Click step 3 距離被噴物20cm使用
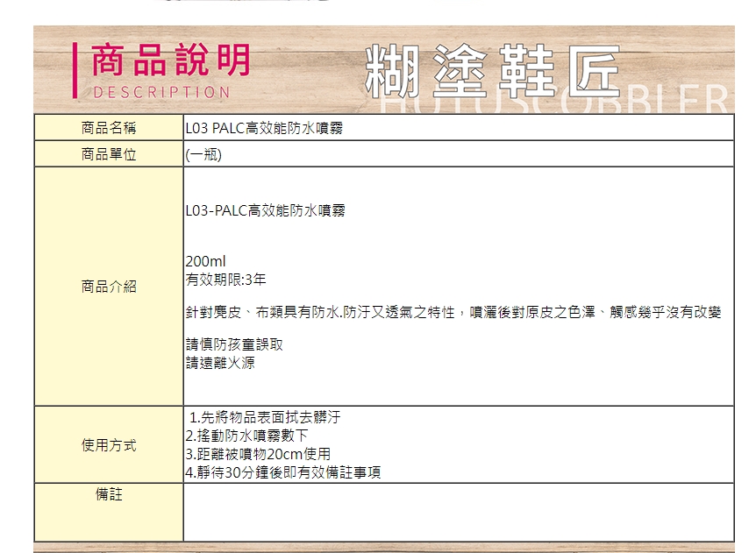Viewport: 756px width, 553px height. click(258, 454)
